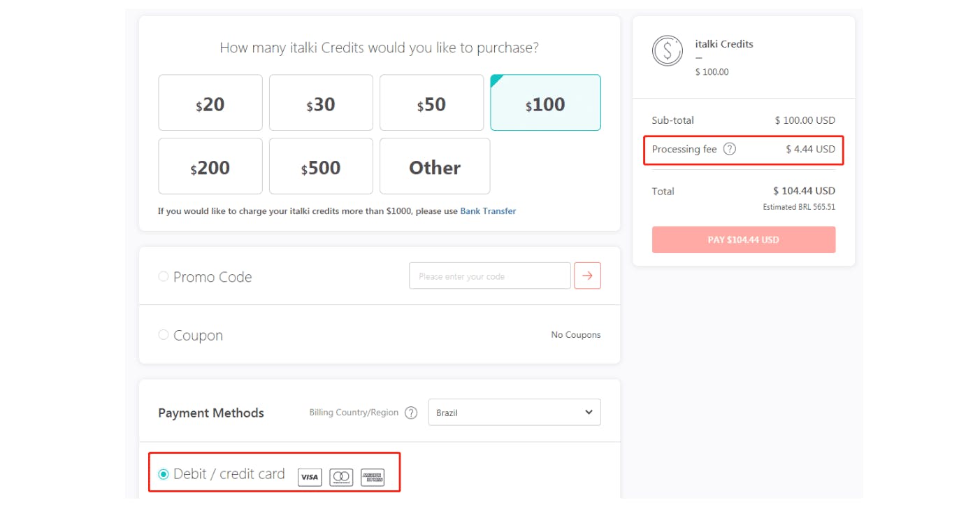Click the italki Credits coin icon
This screenshot has width=980, height=514.
667,51
